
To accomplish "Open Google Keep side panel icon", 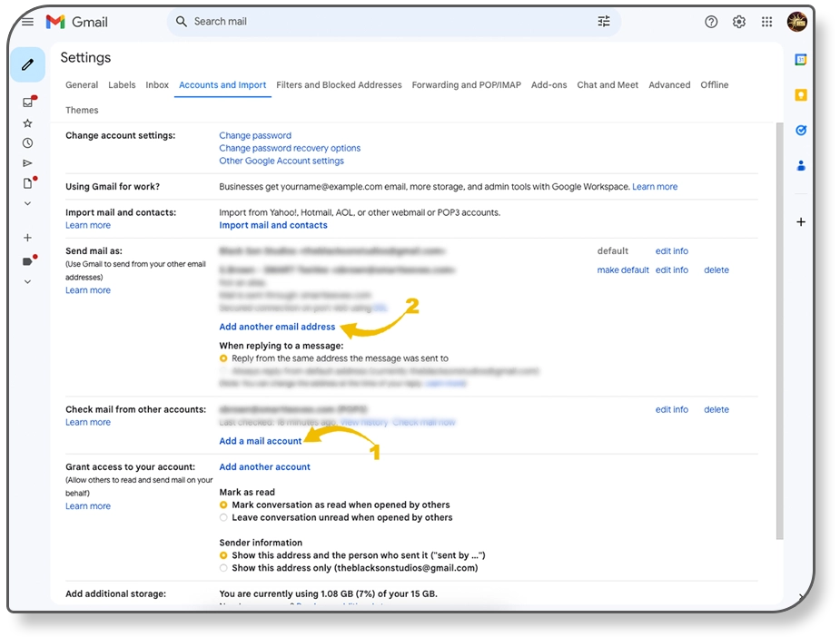I will pyautogui.click(x=800, y=95).
